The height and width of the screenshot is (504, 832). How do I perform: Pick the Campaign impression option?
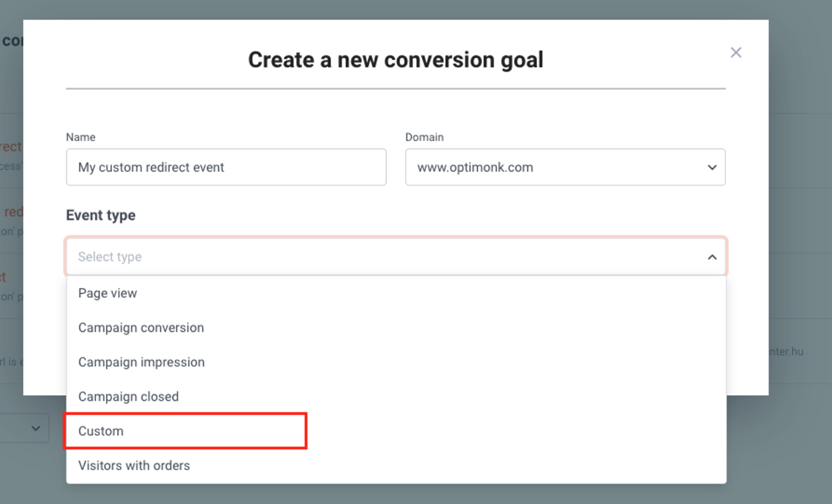click(396, 362)
